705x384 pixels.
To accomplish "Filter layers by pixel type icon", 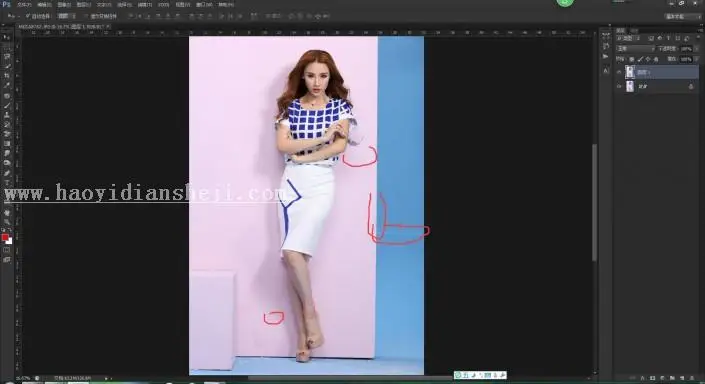I will tap(651, 39).
